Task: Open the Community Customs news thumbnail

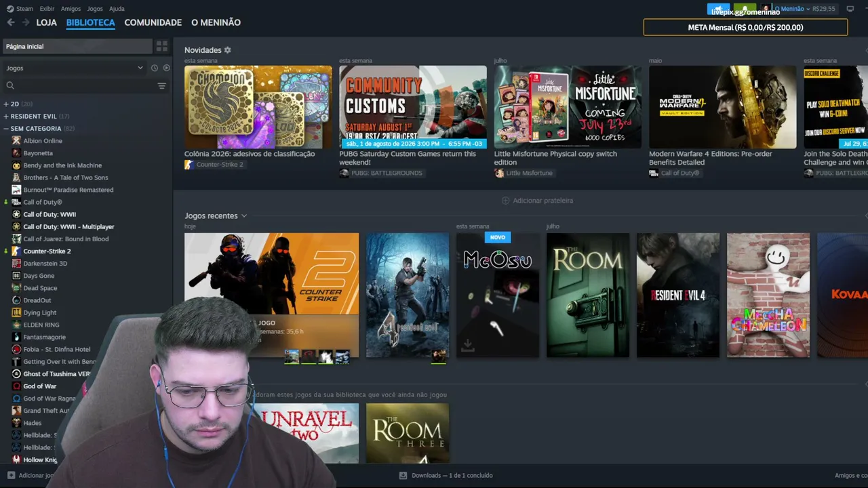Action: (x=413, y=107)
